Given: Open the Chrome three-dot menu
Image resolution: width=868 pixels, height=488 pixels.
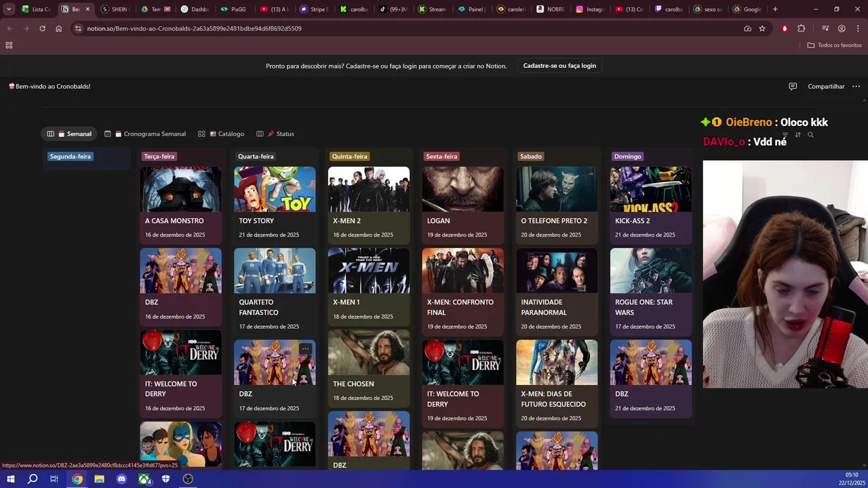Looking at the screenshot, I should tap(856, 28).
